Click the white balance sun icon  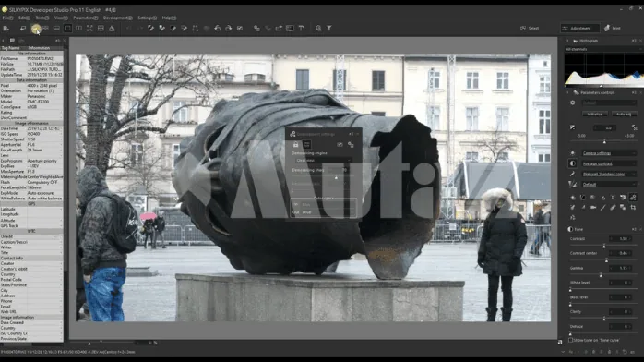[x=573, y=153]
